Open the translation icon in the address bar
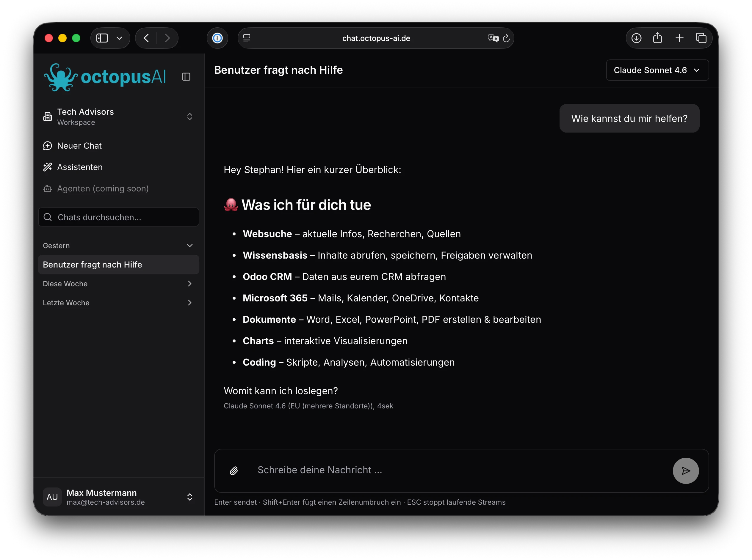Viewport: 752px width, 560px height. point(493,38)
